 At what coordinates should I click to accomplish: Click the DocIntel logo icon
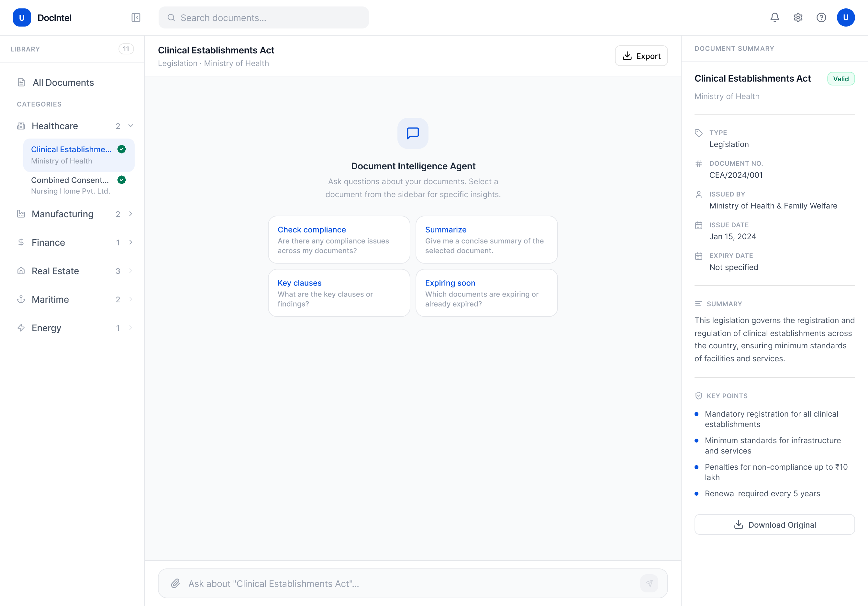[22, 17]
